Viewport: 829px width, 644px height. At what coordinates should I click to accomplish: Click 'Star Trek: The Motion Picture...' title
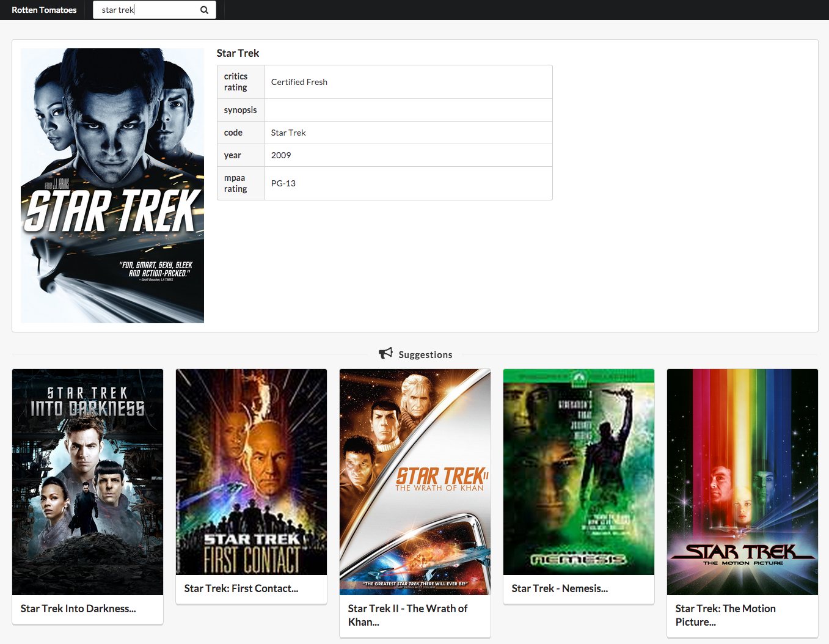(x=725, y=615)
